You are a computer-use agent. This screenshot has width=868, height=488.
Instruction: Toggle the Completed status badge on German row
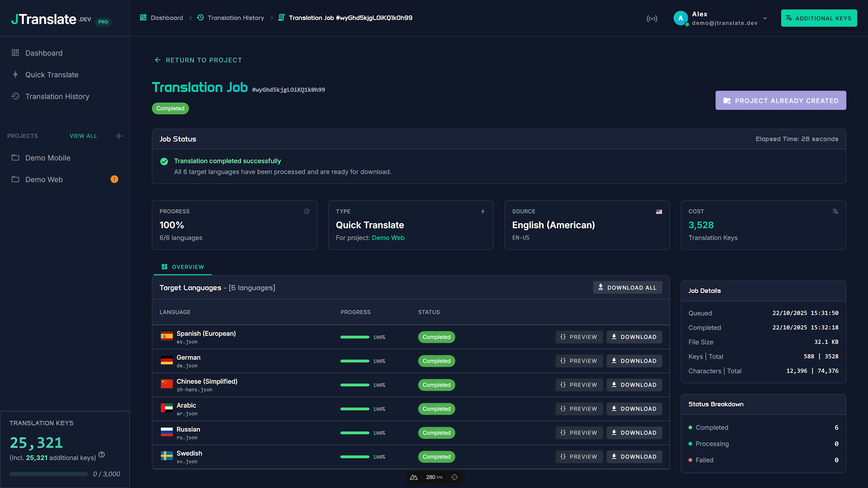point(436,361)
